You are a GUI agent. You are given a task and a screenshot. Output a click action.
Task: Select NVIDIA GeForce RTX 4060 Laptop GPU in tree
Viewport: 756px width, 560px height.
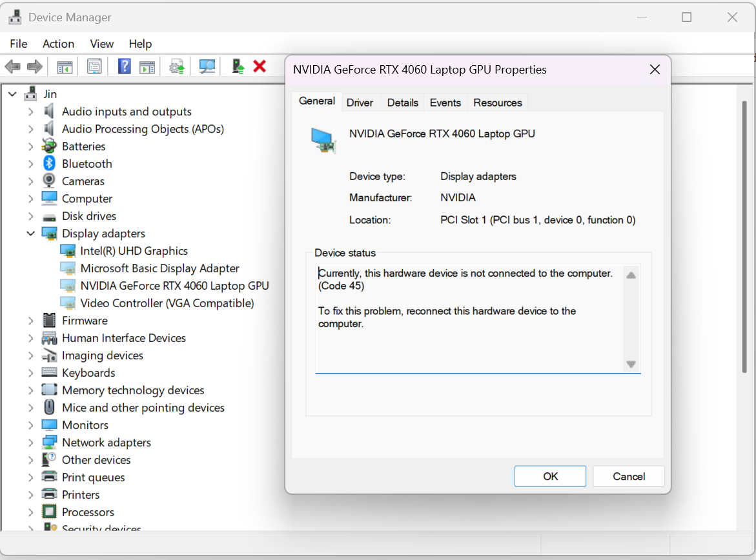174,286
